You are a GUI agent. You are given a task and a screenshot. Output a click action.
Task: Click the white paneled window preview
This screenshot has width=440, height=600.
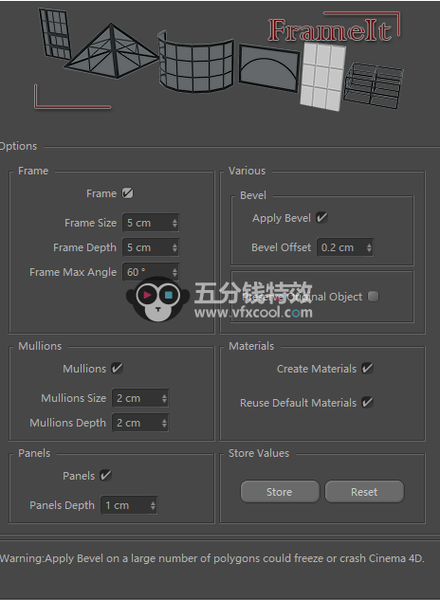coord(322,77)
